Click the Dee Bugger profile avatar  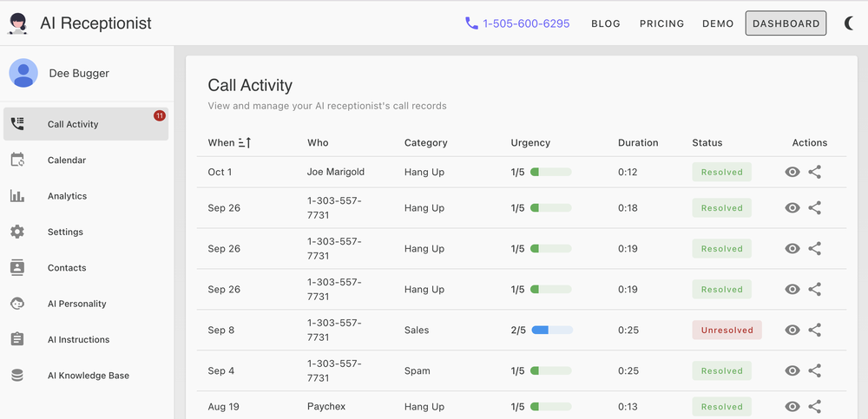coord(23,74)
